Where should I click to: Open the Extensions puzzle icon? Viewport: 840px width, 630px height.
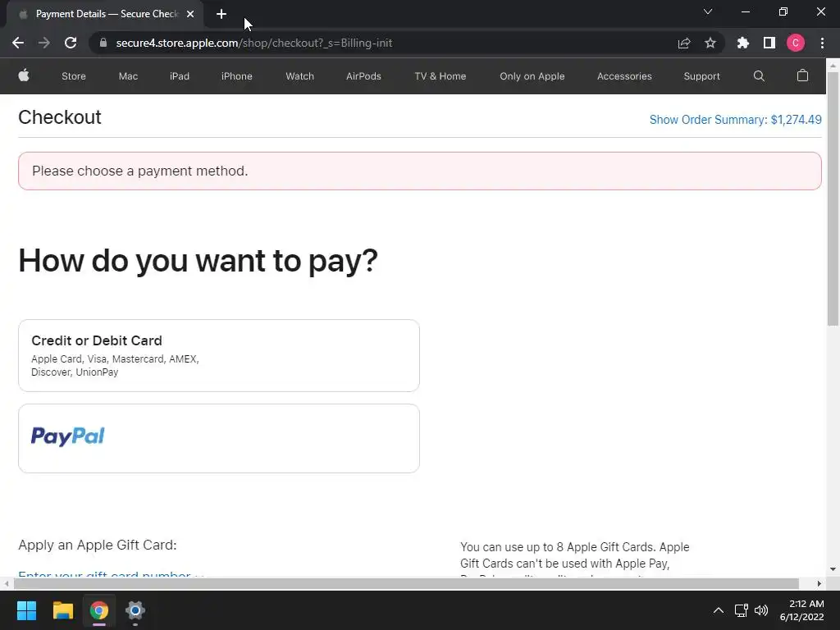[742, 43]
